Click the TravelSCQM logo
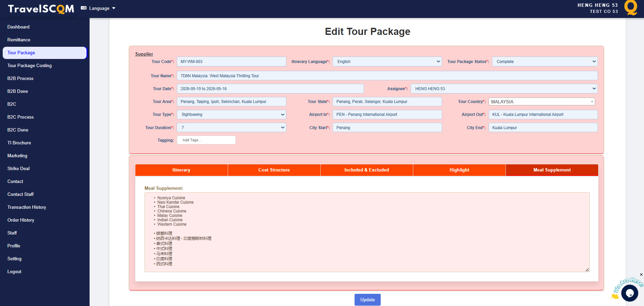The height and width of the screenshot is (306, 644). pyautogui.click(x=41, y=9)
